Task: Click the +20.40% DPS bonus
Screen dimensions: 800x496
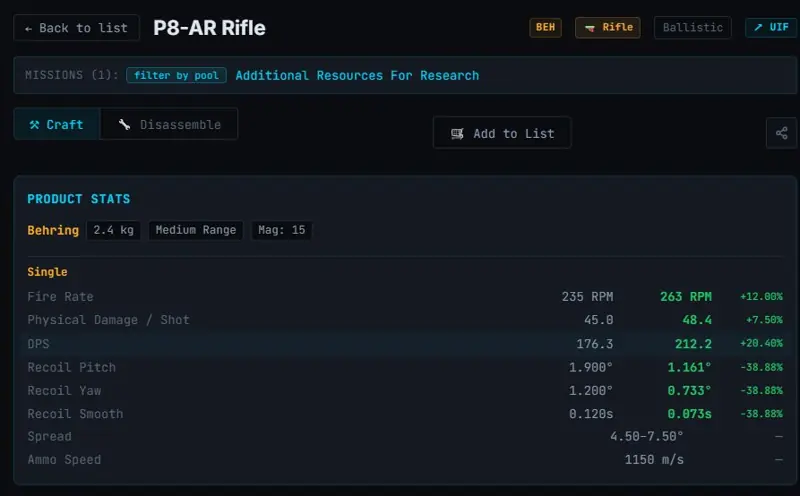Action: point(761,343)
